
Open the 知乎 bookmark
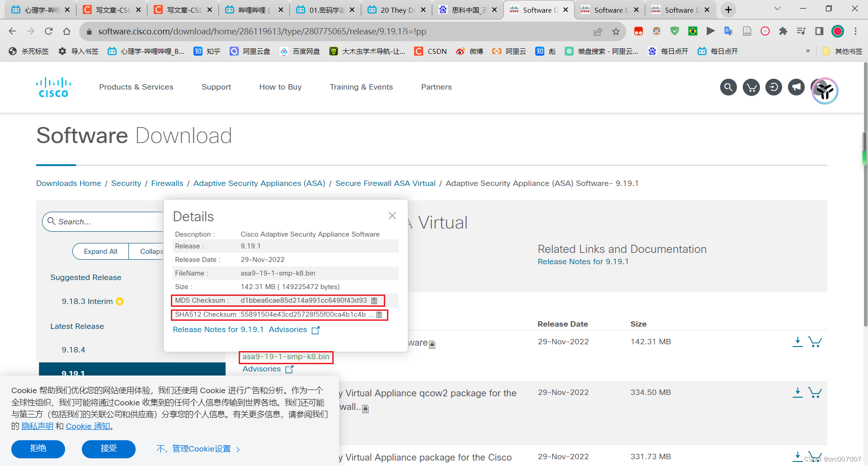(207, 51)
